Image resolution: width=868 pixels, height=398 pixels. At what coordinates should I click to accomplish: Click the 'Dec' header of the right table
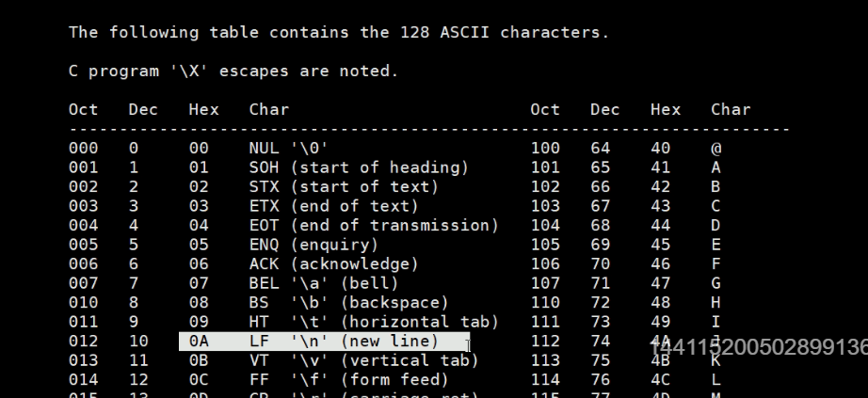click(605, 109)
